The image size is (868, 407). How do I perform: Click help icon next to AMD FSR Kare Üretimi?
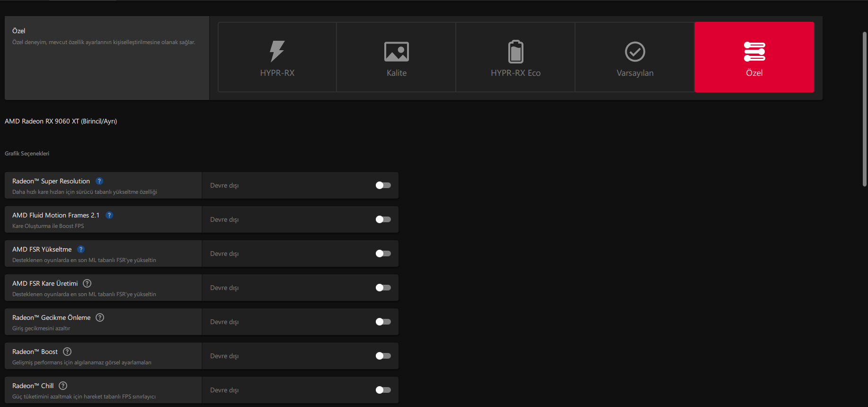tap(87, 283)
